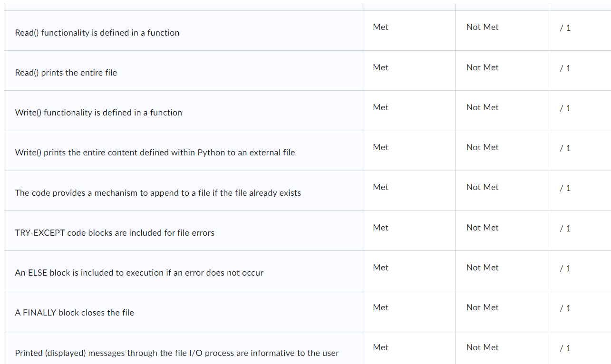The width and height of the screenshot is (611, 364).
Task: Select Not Met for Write() prints content to external file
Action: click(x=482, y=147)
